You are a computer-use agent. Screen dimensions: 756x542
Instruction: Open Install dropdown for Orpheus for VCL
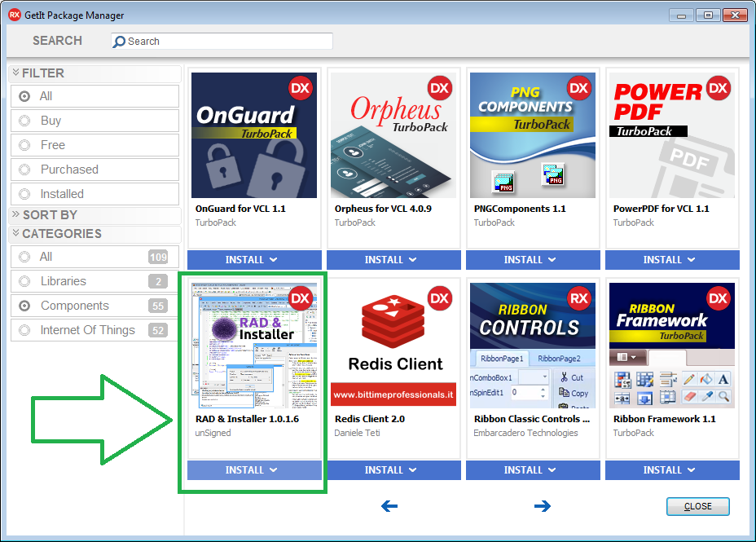[393, 260]
